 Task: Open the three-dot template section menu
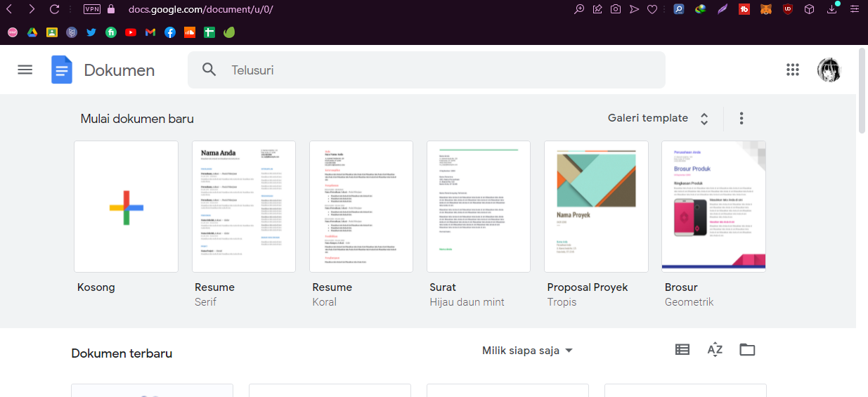(741, 118)
